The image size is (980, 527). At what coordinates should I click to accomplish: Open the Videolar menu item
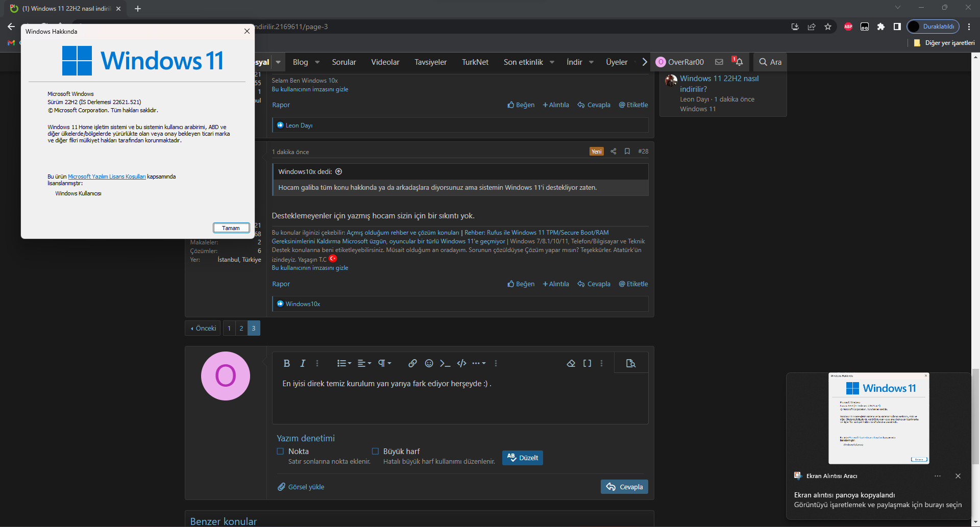coord(385,62)
